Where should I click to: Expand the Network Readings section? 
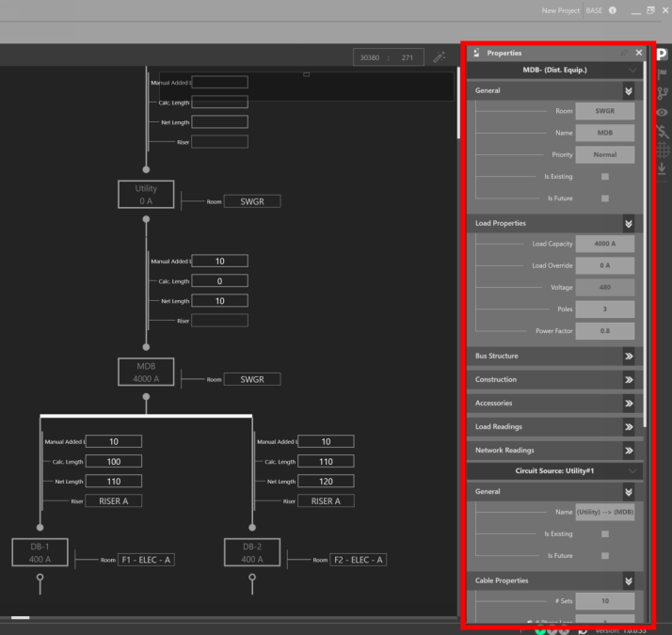click(x=629, y=451)
